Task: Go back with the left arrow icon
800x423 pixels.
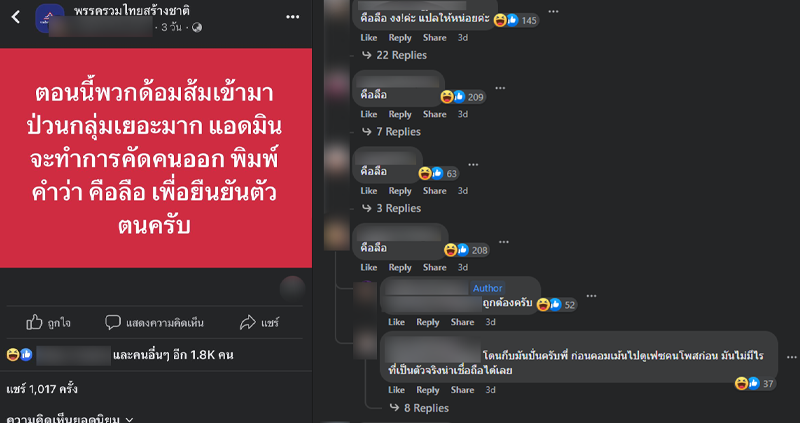Action: (16, 17)
